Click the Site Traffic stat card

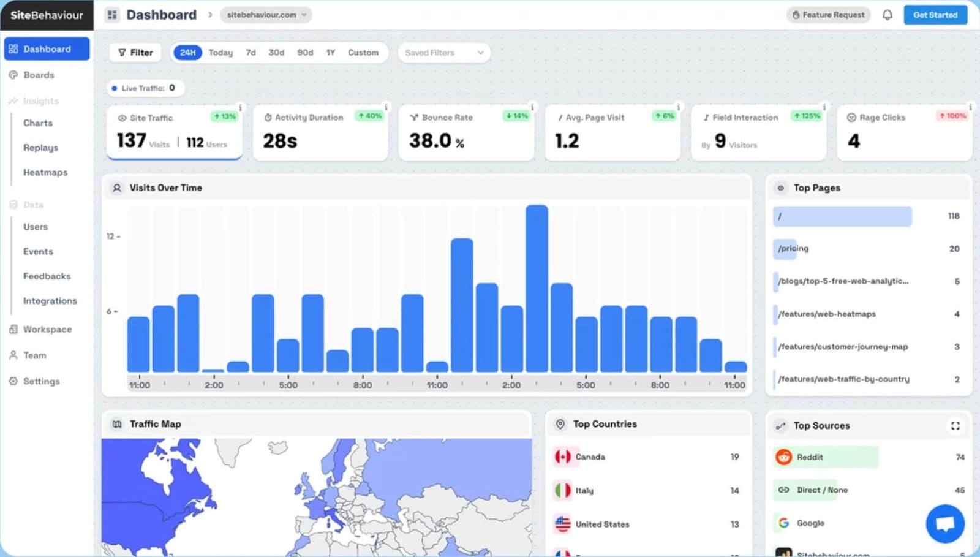click(174, 132)
